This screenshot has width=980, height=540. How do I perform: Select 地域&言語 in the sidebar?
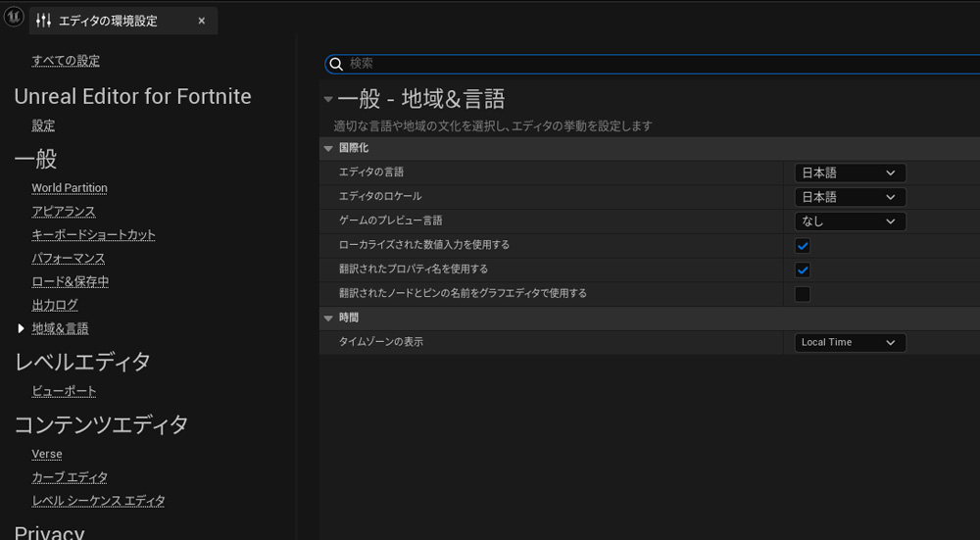click(60, 328)
